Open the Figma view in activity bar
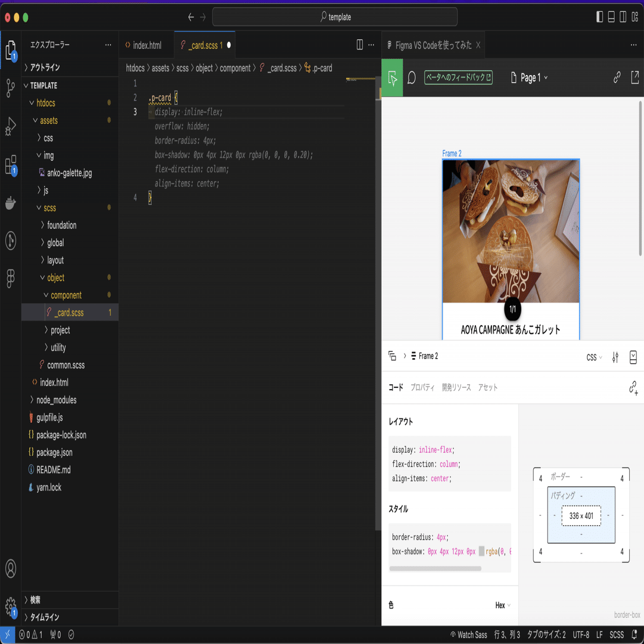 (x=11, y=278)
